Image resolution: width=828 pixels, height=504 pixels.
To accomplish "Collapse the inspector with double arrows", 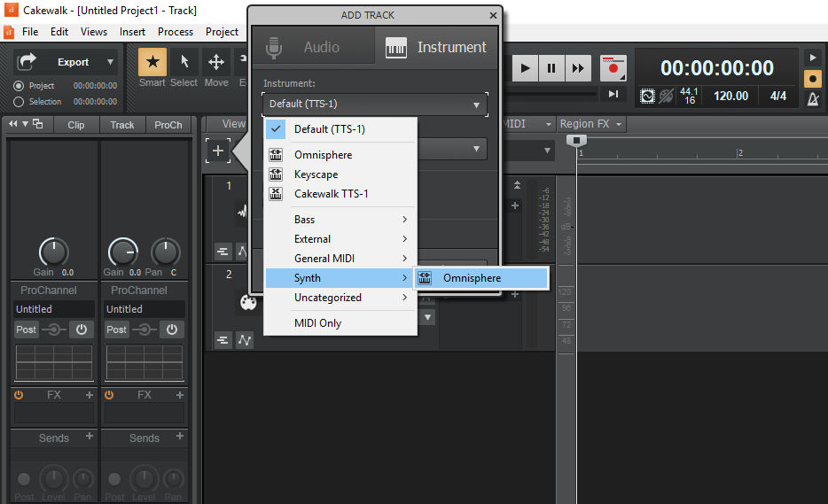I will coord(12,124).
